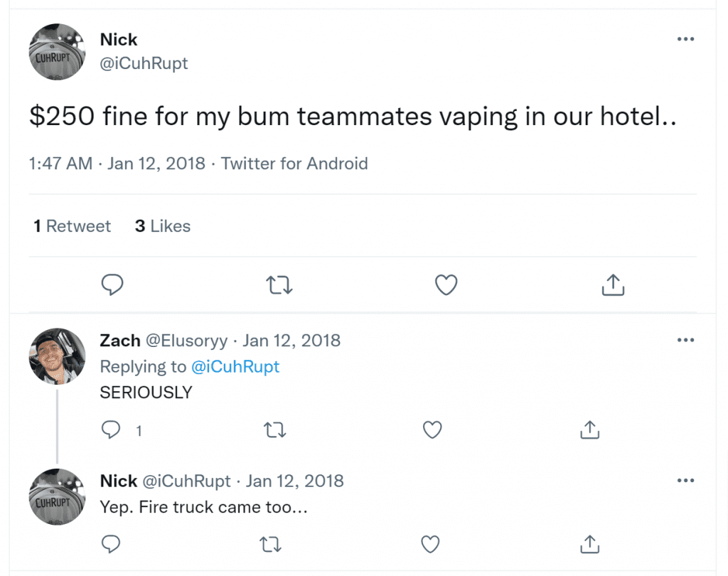
Task: Open more options on main tweet
Action: coord(686,39)
